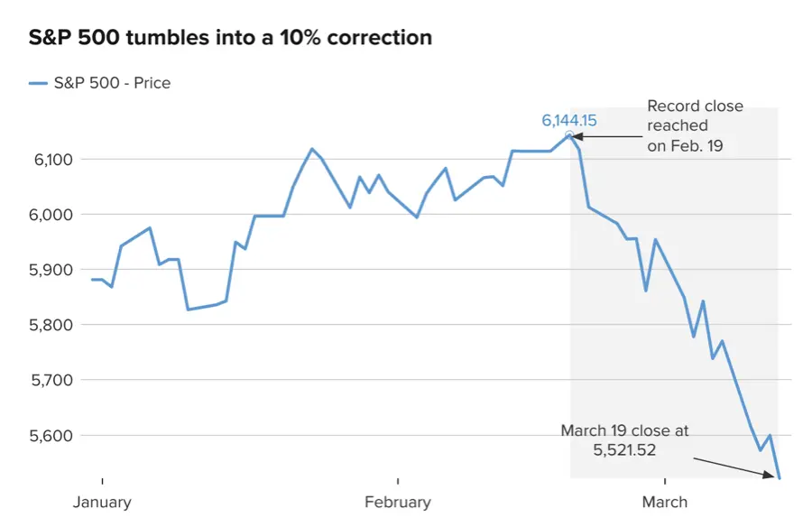Click the 5,900 y-axis label
812x527 pixels.
point(51,270)
